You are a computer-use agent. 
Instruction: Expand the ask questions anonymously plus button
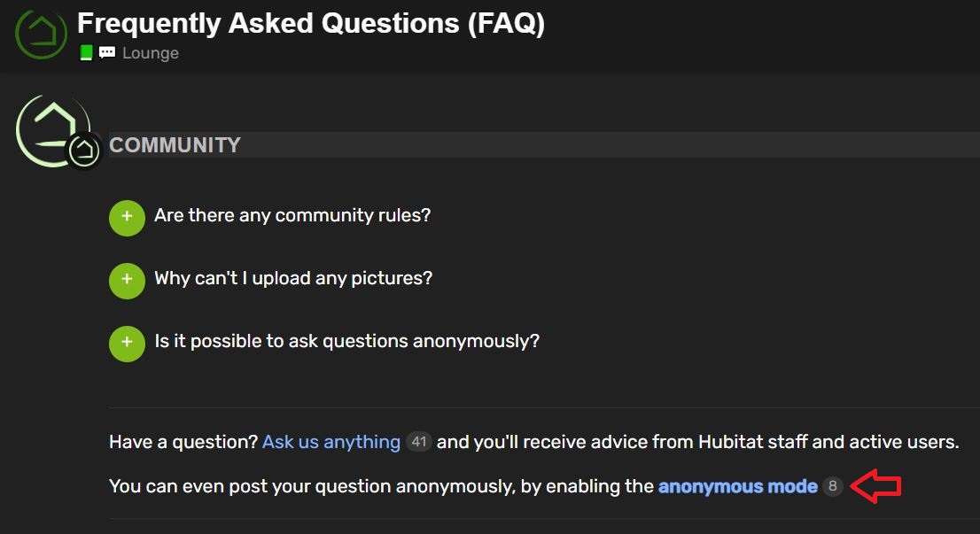coord(127,344)
